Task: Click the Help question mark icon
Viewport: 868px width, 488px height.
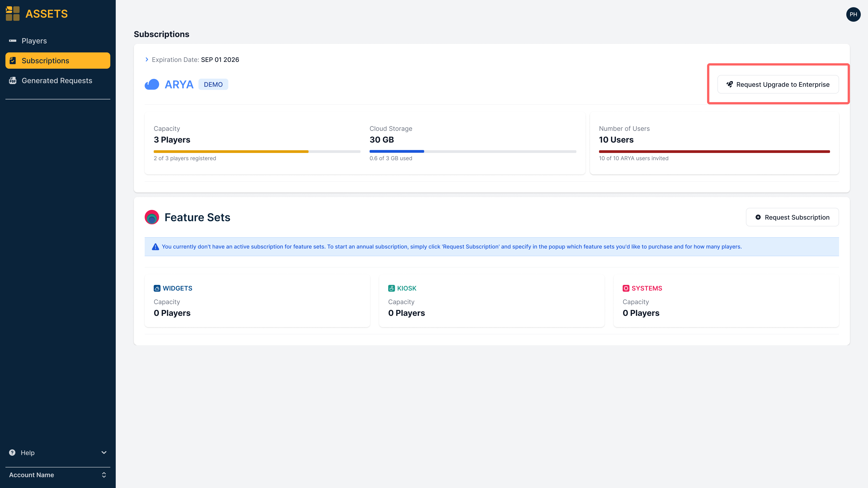Action: coord(12,452)
